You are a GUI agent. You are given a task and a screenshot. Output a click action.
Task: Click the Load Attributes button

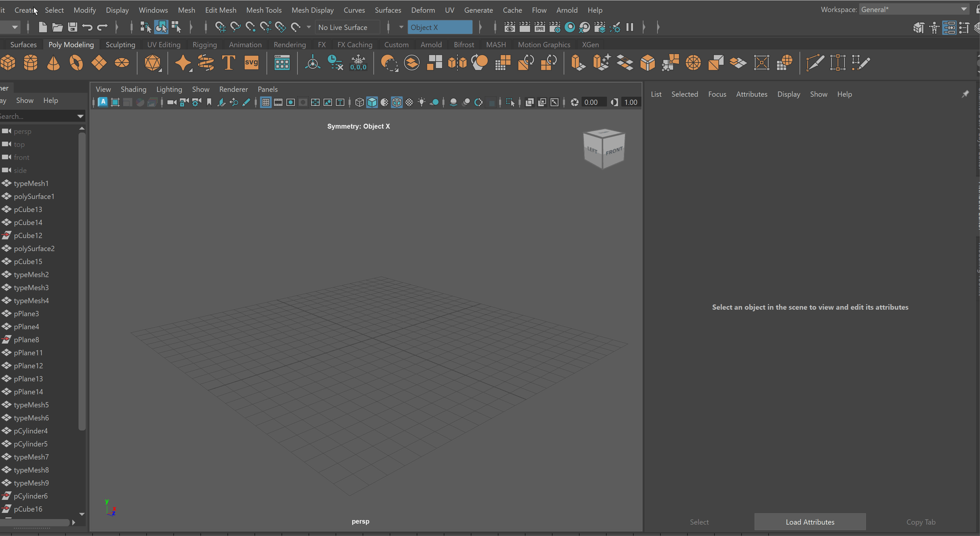pos(810,522)
